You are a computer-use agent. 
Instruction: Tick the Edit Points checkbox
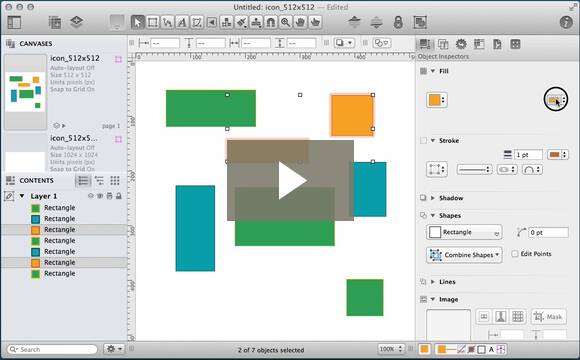515,254
